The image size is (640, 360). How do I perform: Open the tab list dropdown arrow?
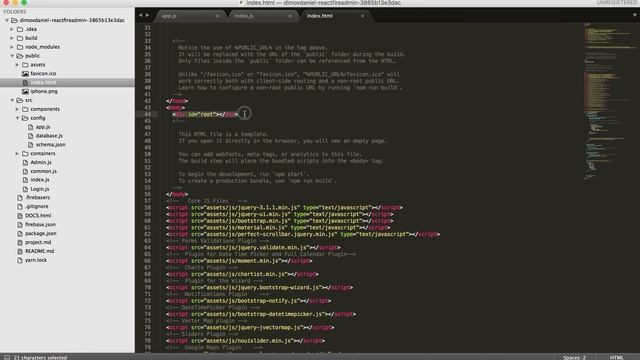point(635,15)
